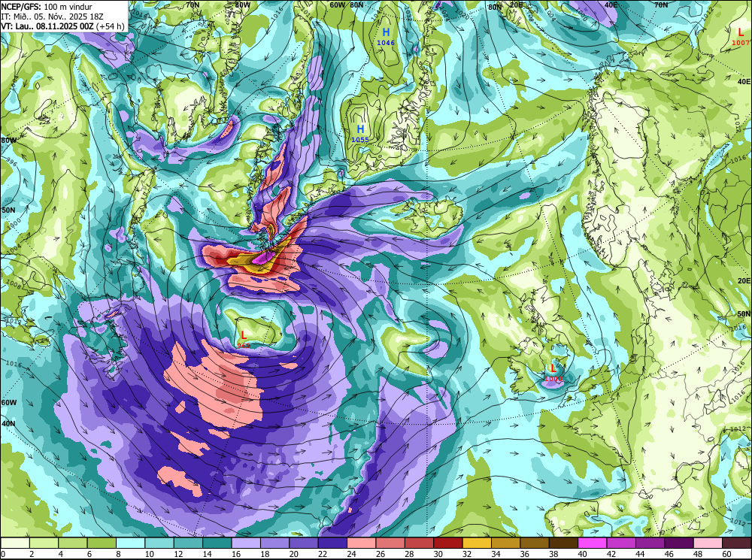Image resolution: width=752 pixels, height=560 pixels.
Task: Select the dark purple swatch between 22 and 24
Action: coord(333,543)
